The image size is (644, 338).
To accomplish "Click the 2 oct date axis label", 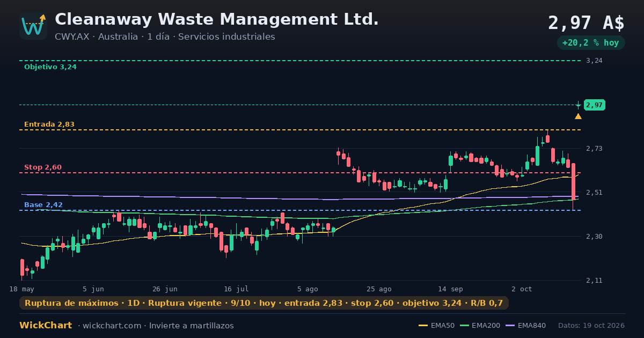I will tap(522, 289).
